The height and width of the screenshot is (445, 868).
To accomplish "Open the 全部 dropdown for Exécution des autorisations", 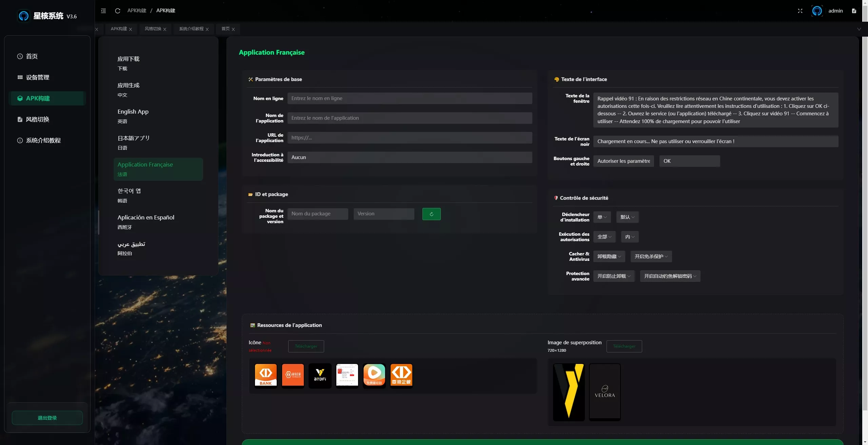I will (605, 237).
